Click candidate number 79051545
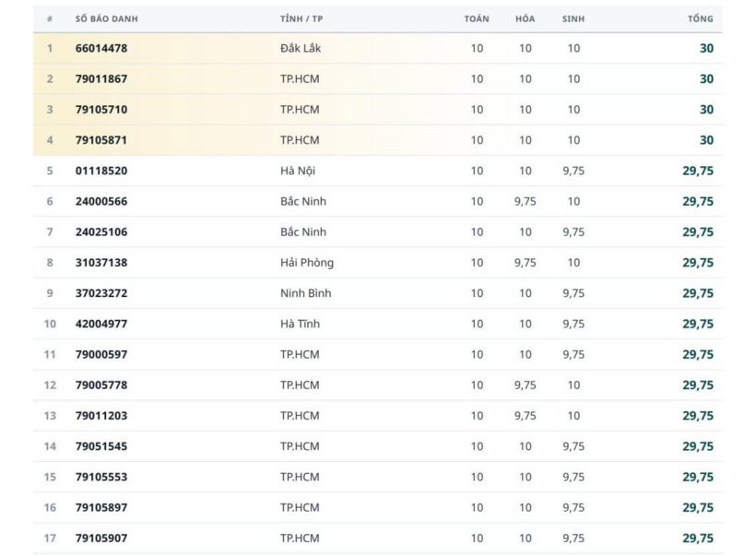 pos(101,446)
